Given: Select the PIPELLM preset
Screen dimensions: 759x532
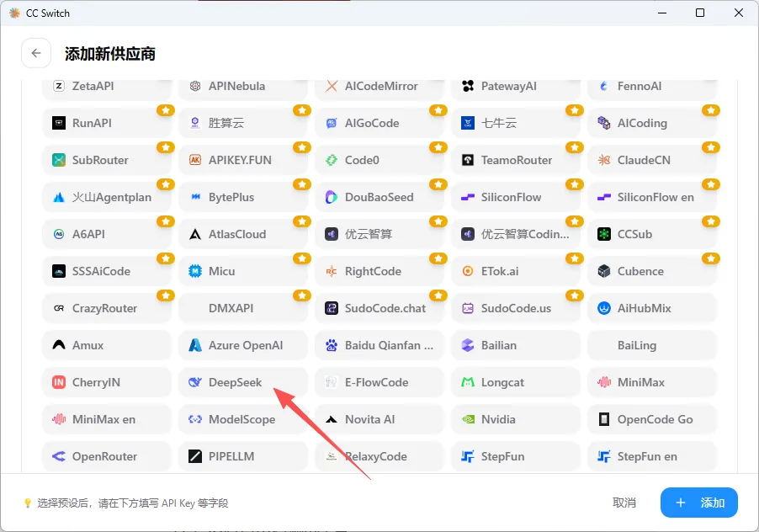Looking at the screenshot, I should point(243,456).
